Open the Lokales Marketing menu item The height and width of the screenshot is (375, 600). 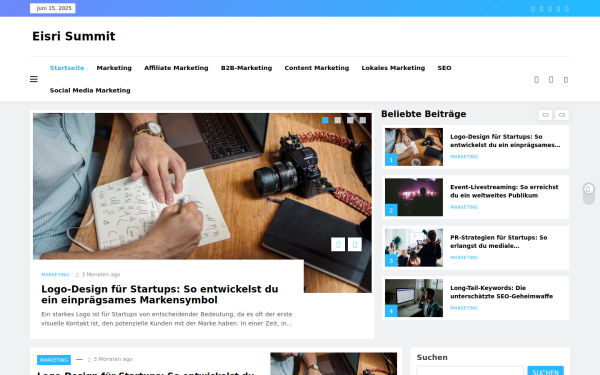(x=393, y=68)
